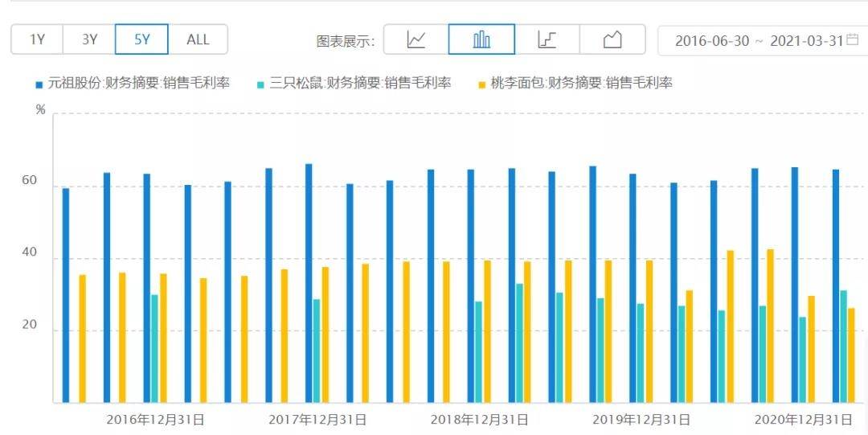Click the 2018年12月31日 axis label
Viewport: 868px width, 435px height.
click(x=479, y=420)
